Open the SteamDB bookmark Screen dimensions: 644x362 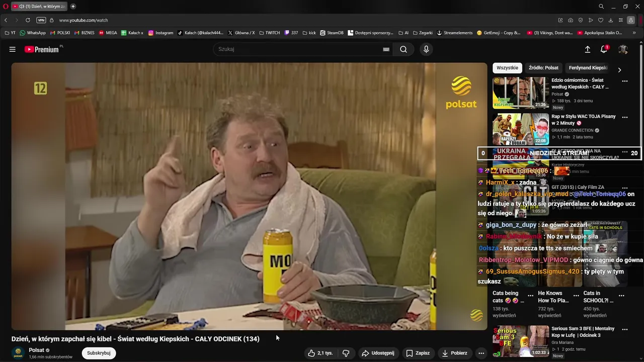click(332, 33)
